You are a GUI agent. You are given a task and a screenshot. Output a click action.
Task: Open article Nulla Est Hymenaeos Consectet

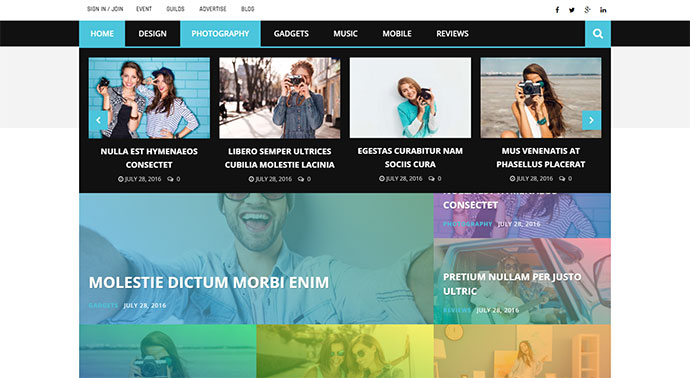click(x=149, y=158)
